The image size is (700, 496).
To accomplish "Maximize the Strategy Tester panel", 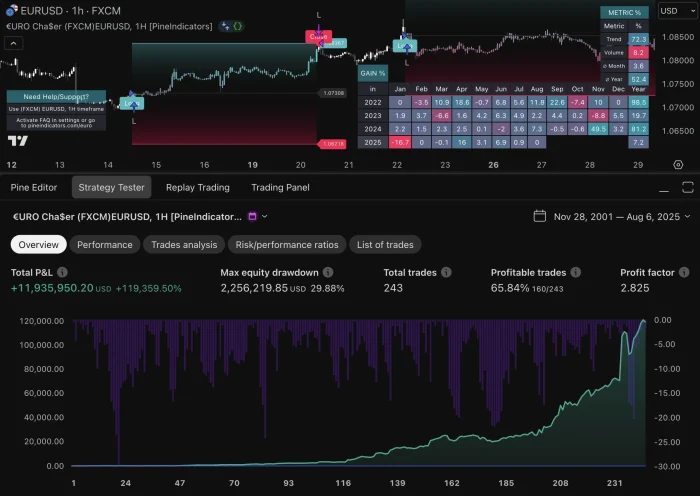I will [x=685, y=187].
